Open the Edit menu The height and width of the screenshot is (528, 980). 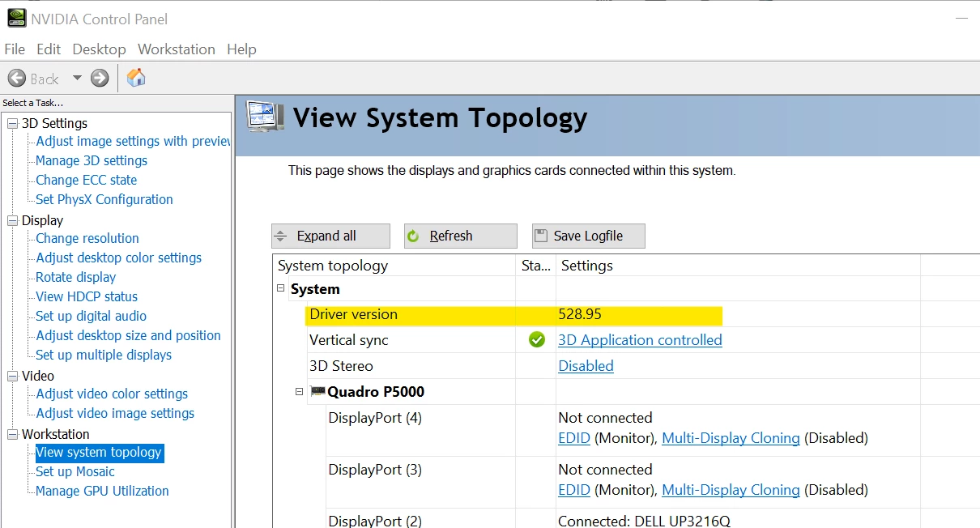click(49, 49)
